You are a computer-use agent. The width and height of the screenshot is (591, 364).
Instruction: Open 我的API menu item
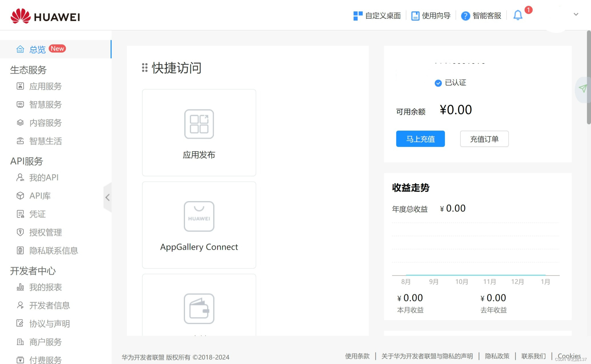point(44,177)
